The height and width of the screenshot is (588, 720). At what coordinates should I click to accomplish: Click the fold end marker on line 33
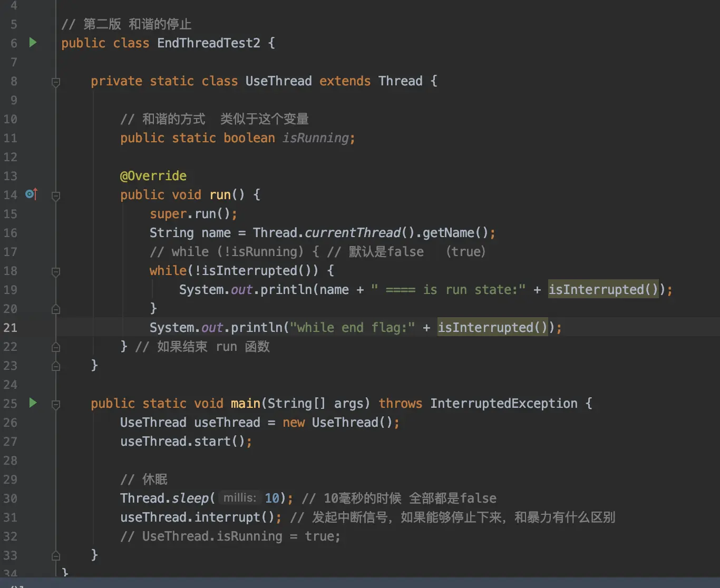coord(56,556)
